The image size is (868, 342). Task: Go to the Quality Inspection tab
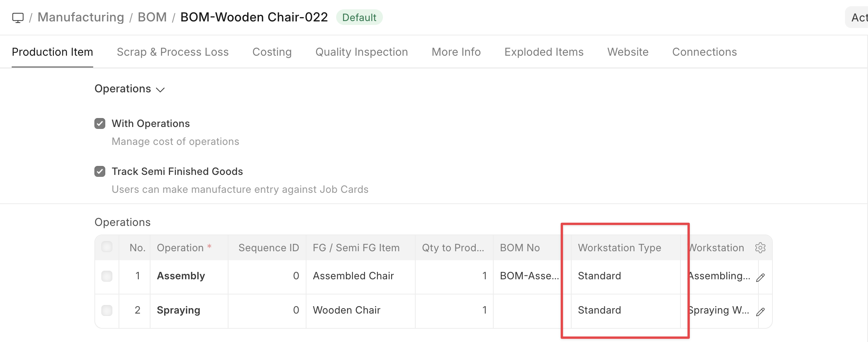pos(361,52)
